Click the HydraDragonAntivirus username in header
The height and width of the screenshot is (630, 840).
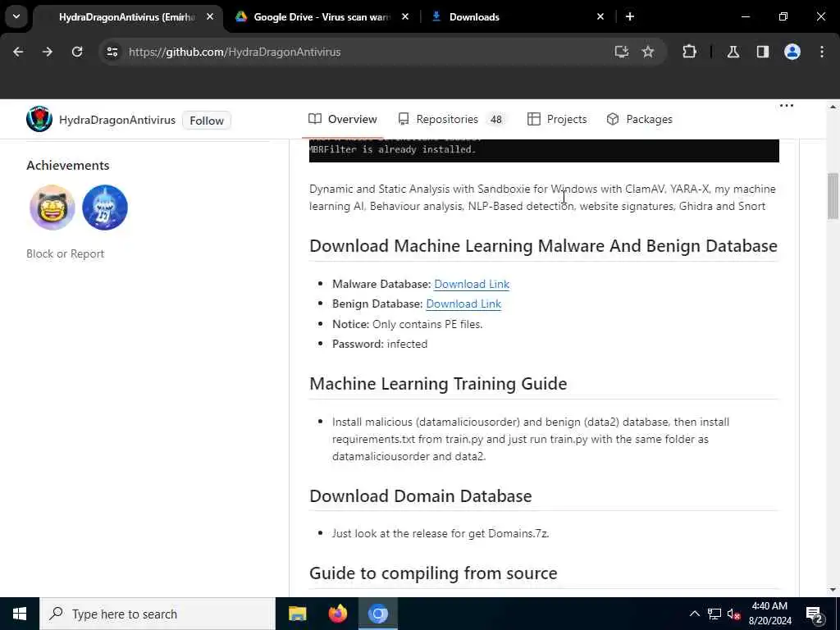(117, 120)
